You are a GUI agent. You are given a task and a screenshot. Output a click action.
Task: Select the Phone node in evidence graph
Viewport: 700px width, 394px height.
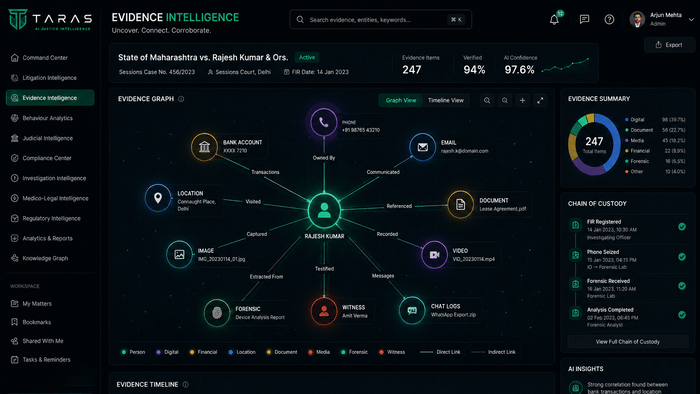324,122
